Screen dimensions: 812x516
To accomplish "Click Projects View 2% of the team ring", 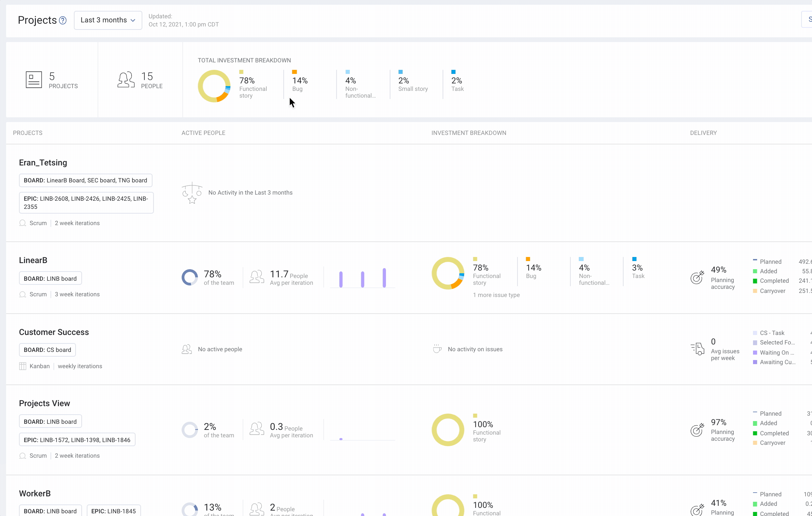I will coord(190,430).
